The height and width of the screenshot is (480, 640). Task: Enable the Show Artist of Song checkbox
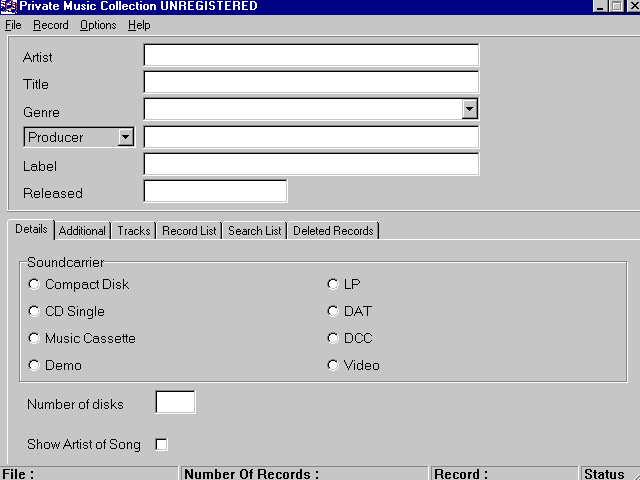click(x=161, y=444)
